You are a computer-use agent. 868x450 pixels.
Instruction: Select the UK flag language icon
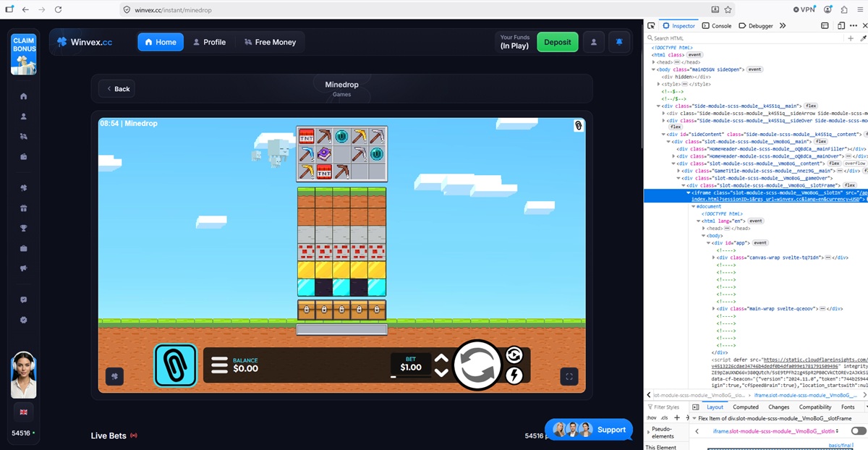(x=23, y=412)
